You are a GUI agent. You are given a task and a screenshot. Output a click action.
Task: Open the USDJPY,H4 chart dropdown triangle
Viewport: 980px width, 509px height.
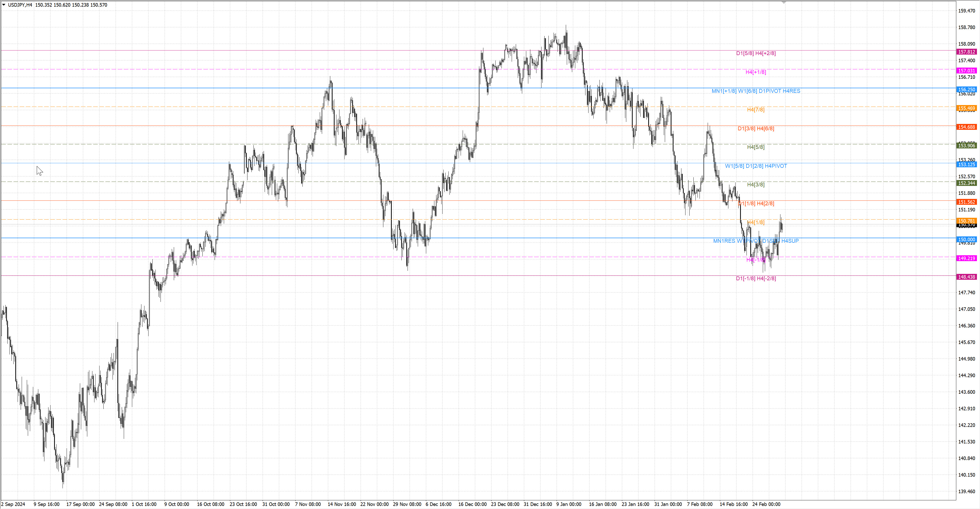click(x=4, y=5)
